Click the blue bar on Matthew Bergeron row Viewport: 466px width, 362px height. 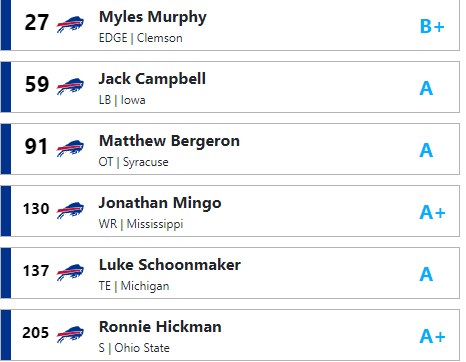click(6, 149)
